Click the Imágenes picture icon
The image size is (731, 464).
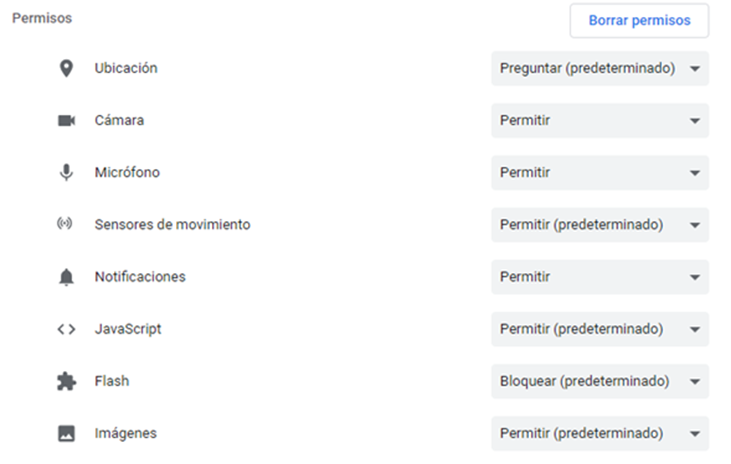pyautogui.click(x=66, y=433)
